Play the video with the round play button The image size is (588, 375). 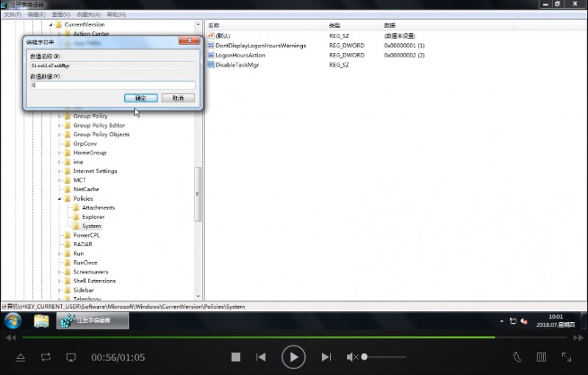(x=293, y=357)
